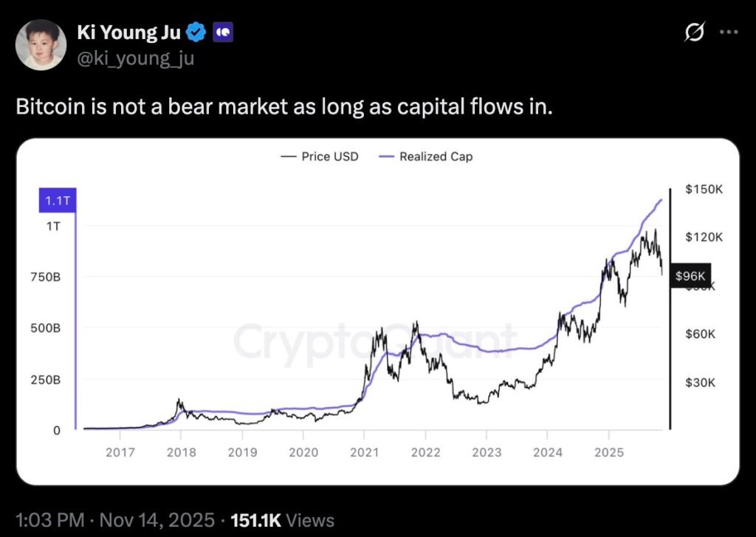The height and width of the screenshot is (537, 756).
Task: Select the 2018 label on the time axis
Action: 181,452
